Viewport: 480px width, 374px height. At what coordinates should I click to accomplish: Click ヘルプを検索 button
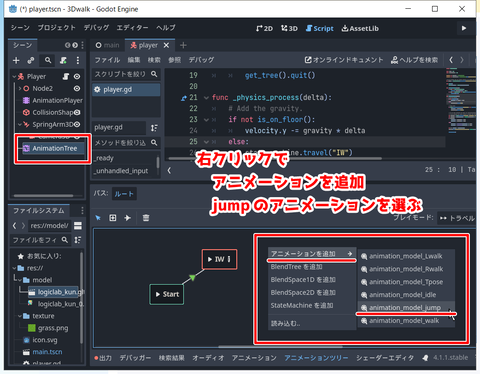pos(414,60)
